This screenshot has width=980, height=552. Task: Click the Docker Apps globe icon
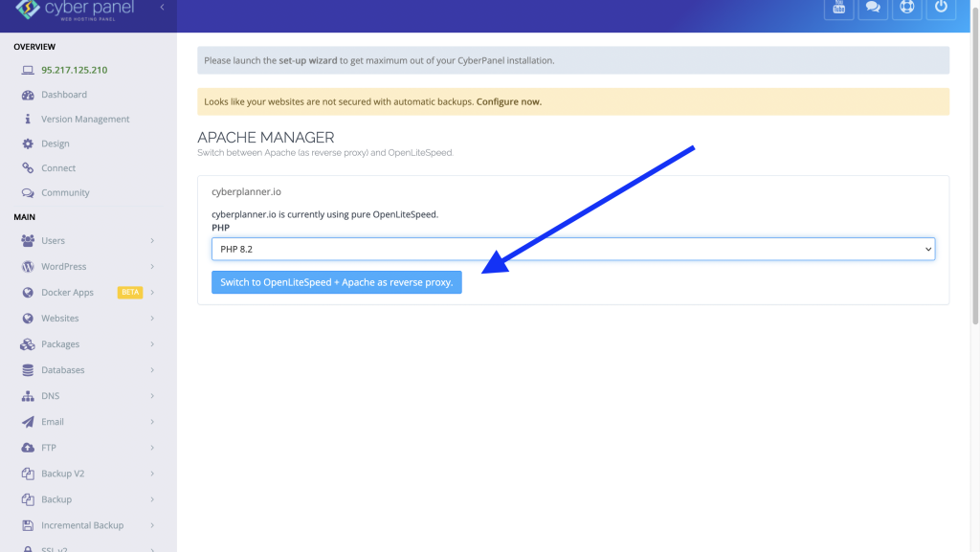pos(28,292)
